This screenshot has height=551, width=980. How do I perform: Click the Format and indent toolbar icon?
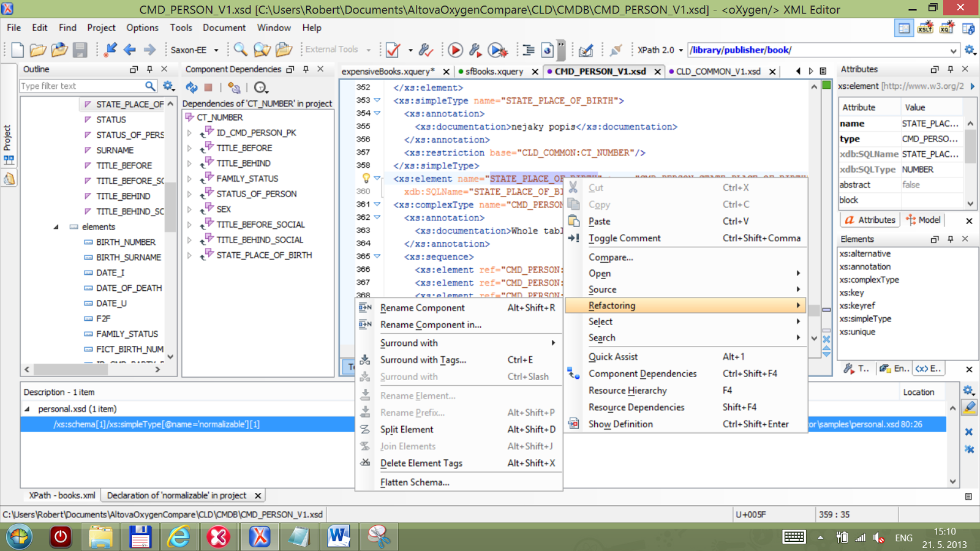529,50
